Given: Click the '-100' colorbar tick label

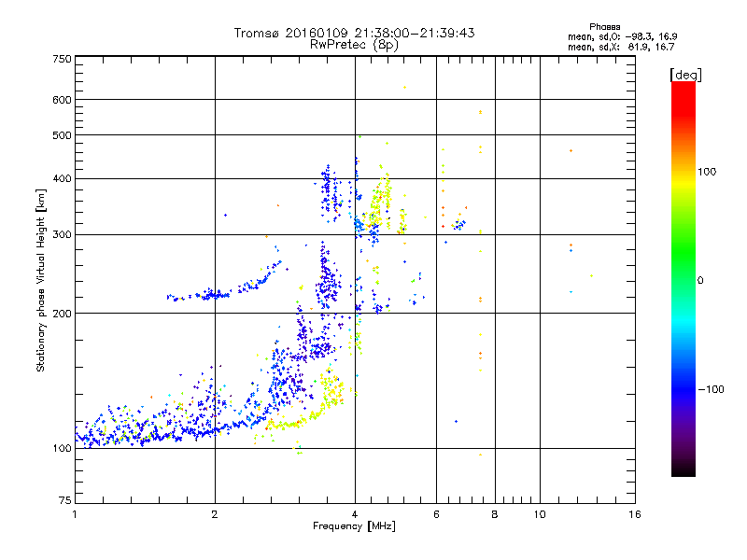Looking at the screenshot, I should pyautogui.click(x=711, y=389).
